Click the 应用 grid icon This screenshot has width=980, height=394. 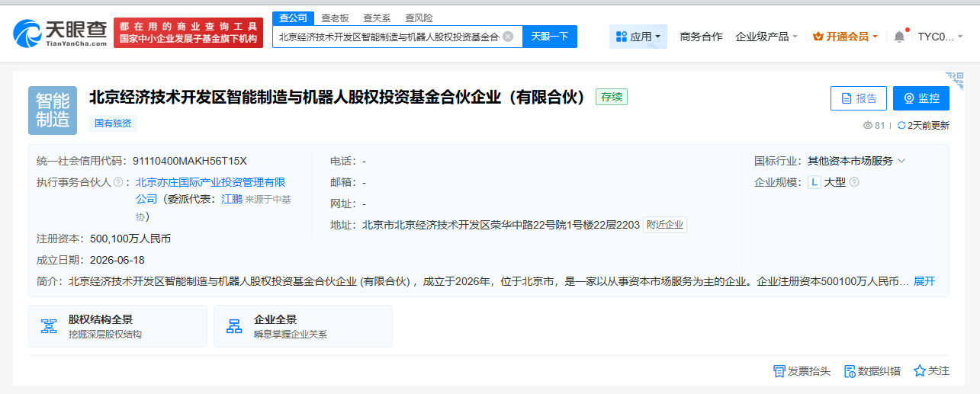[621, 36]
